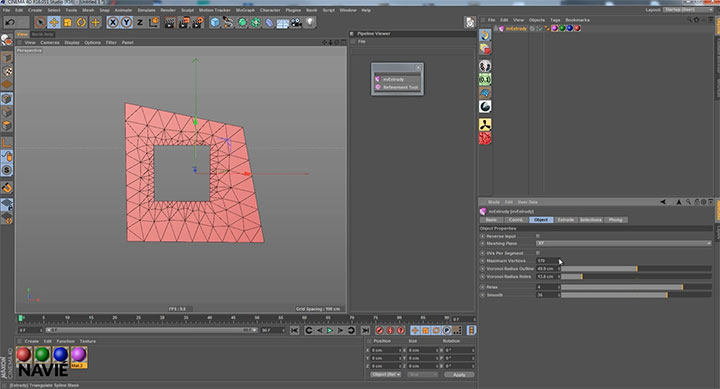Toggle keyframe circle for Reverse Input
The height and width of the screenshot is (389, 720).
pyautogui.click(x=483, y=236)
